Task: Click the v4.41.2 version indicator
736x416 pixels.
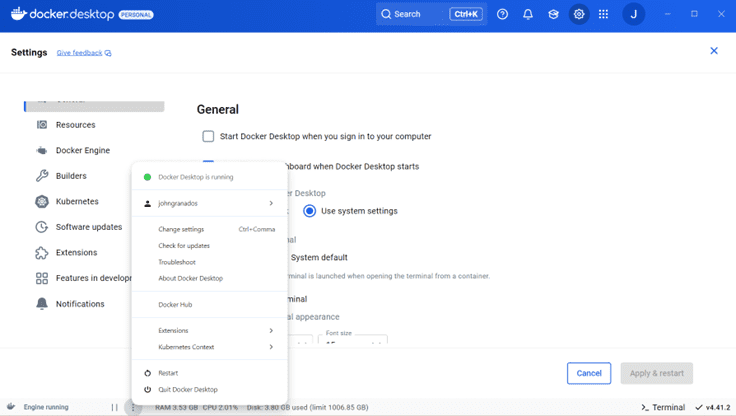Action: [713, 407]
